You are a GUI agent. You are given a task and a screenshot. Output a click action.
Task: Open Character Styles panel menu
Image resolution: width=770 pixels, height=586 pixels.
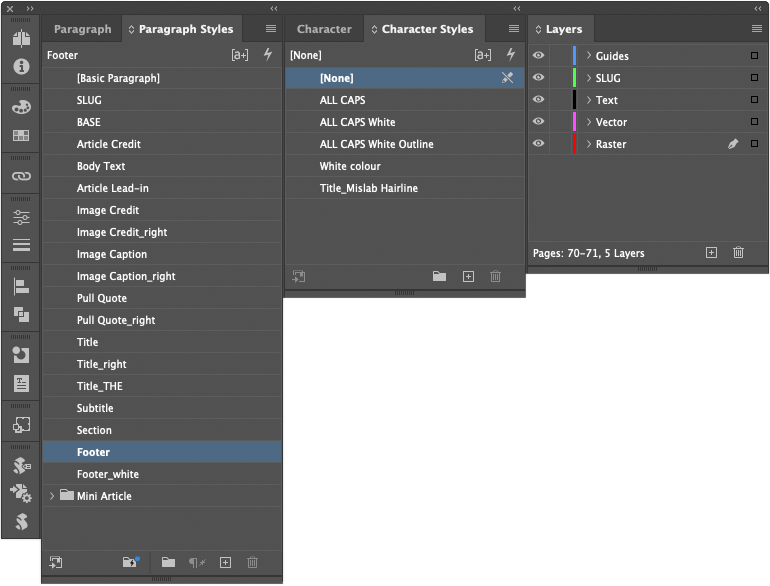pos(514,28)
